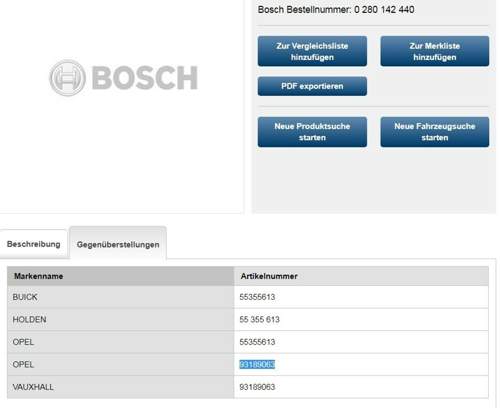Image resolution: width=500 pixels, height=408 pixels.
Task: Open Gegenüberstellungen tab
Action: (x=118, y=244)
